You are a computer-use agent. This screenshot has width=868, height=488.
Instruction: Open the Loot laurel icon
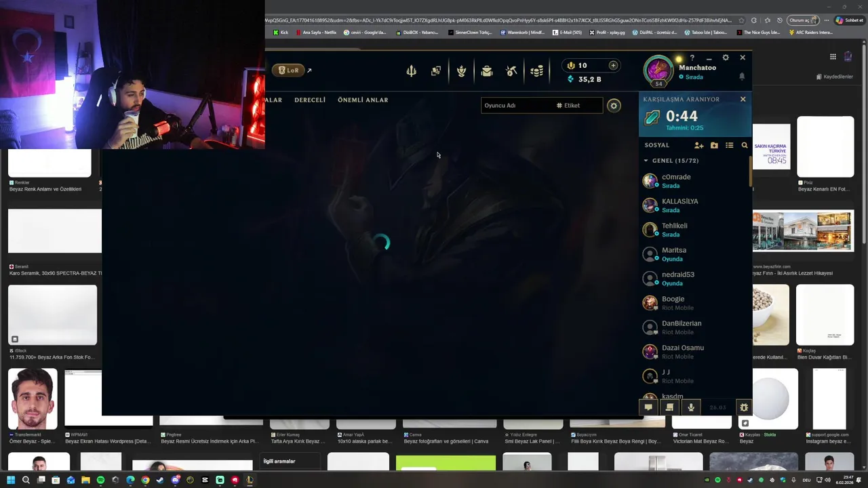point(462,71)
